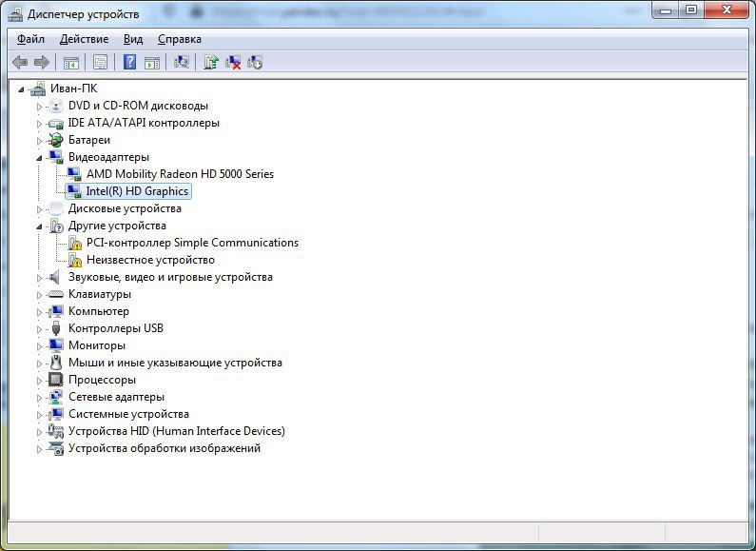Collapse the Иван-ПК root node
The image size is (756, 551).
[x=21, y=89]
